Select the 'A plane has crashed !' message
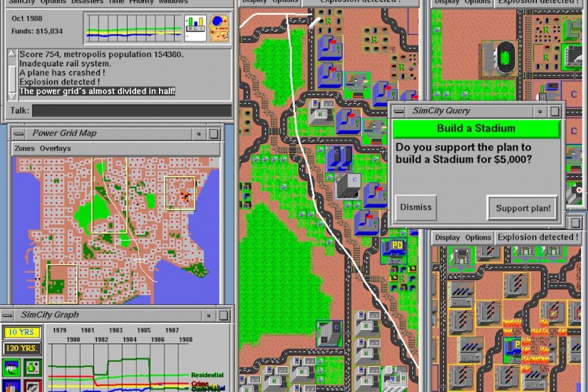 point(62,73)
